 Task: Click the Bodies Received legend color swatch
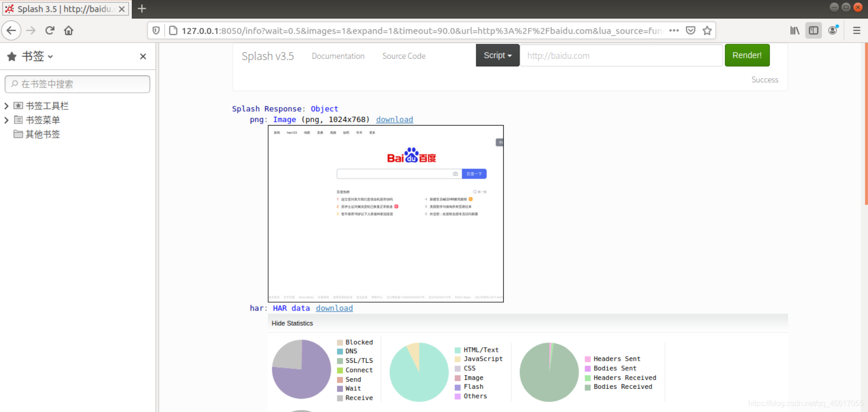(x=588, y=387)
